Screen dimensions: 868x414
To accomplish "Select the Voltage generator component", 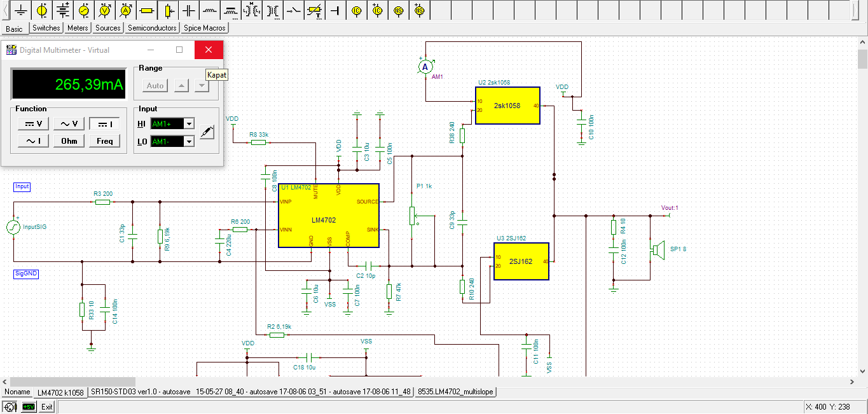I will click(x=85, y=10).
